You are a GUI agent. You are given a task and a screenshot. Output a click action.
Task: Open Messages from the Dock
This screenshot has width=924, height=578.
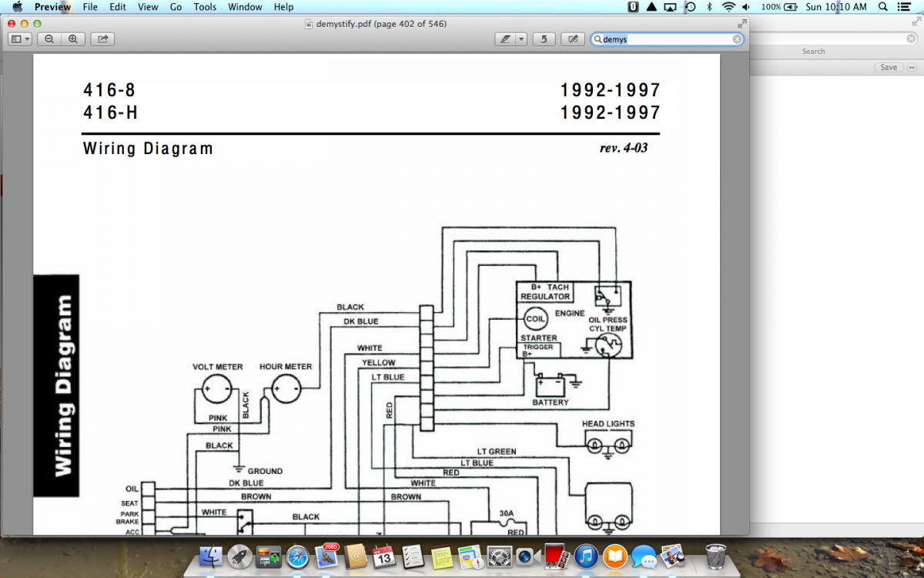point(644,556)
